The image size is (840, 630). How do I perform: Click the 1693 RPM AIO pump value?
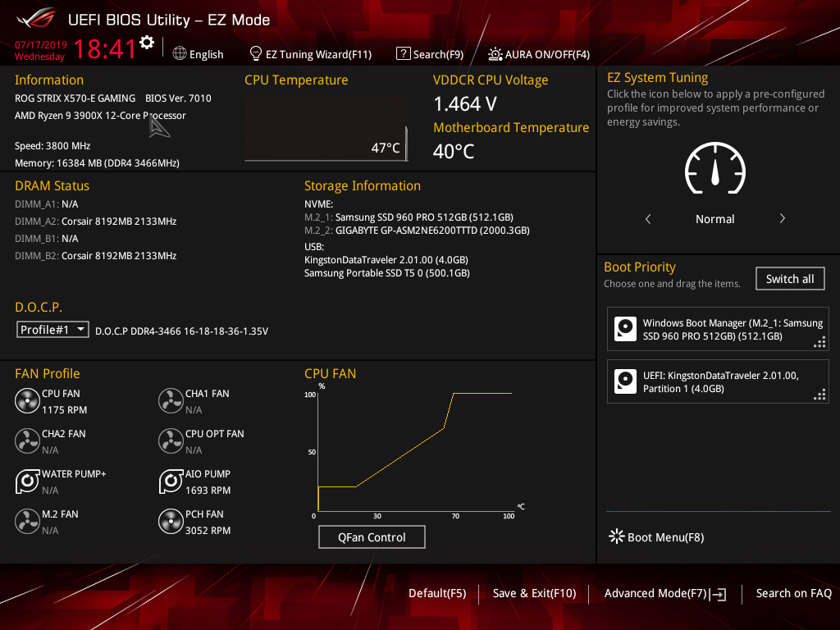point(208,491)
